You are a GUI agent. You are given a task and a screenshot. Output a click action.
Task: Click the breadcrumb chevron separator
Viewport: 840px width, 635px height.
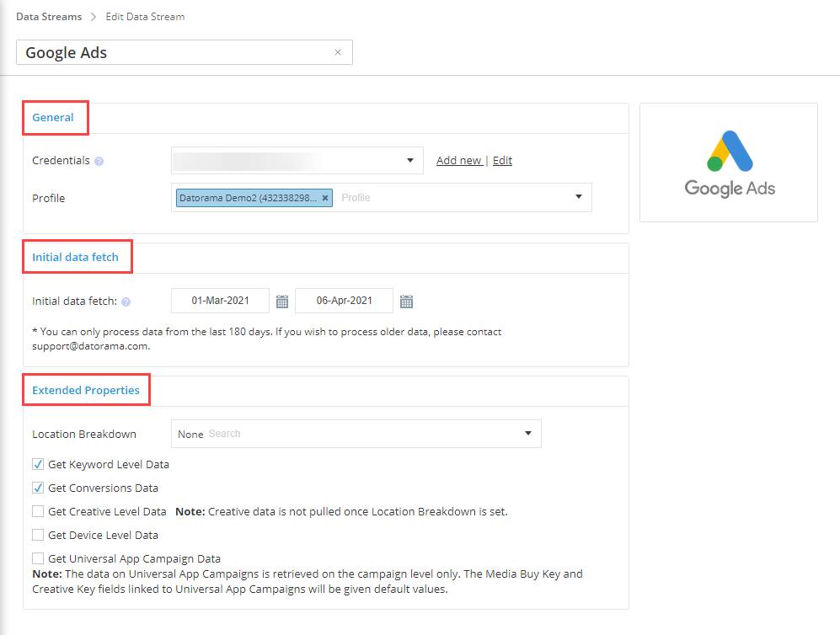pos(94,17)
